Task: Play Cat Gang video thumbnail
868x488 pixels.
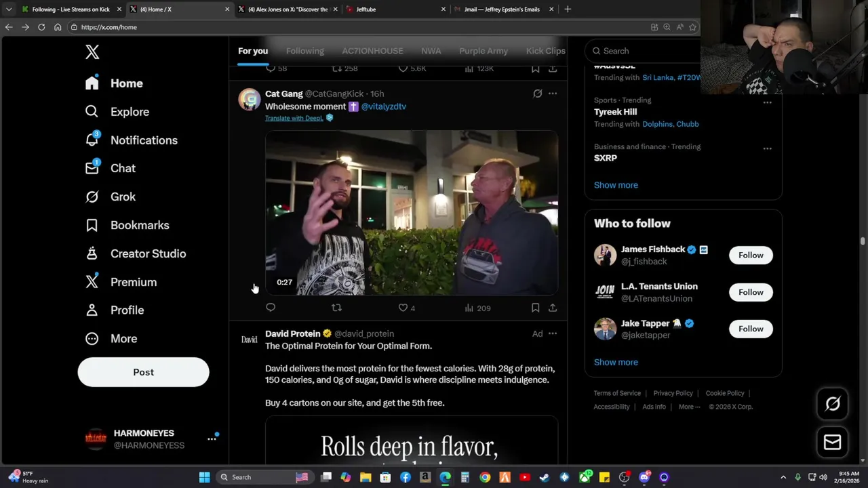Action: 412,213
